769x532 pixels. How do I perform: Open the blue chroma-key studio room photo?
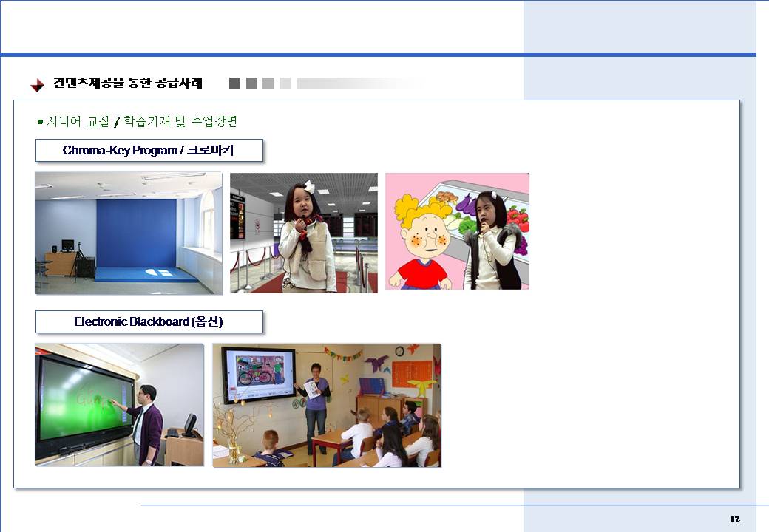[129, 233]
